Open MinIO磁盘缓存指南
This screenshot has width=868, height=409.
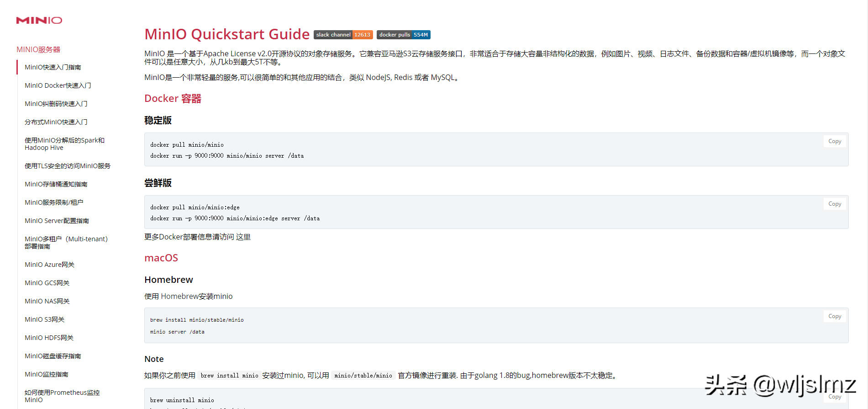click(53, 356)
